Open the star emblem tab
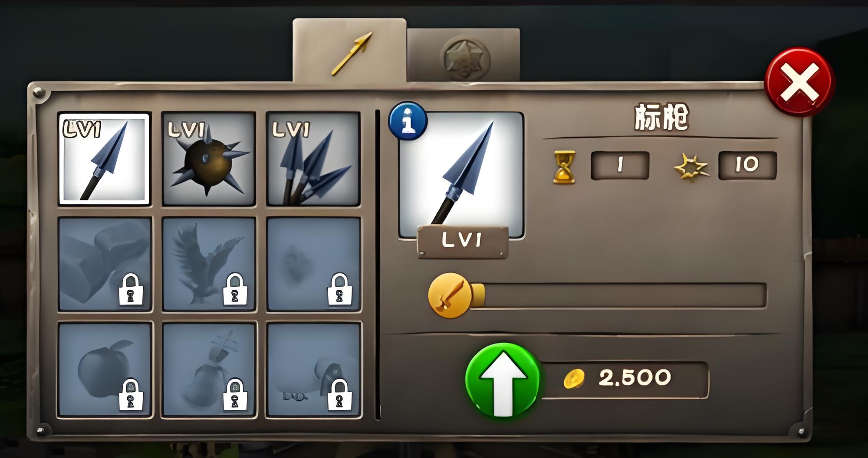The height and width of the screenshot is (458, 868). [463, 55]
